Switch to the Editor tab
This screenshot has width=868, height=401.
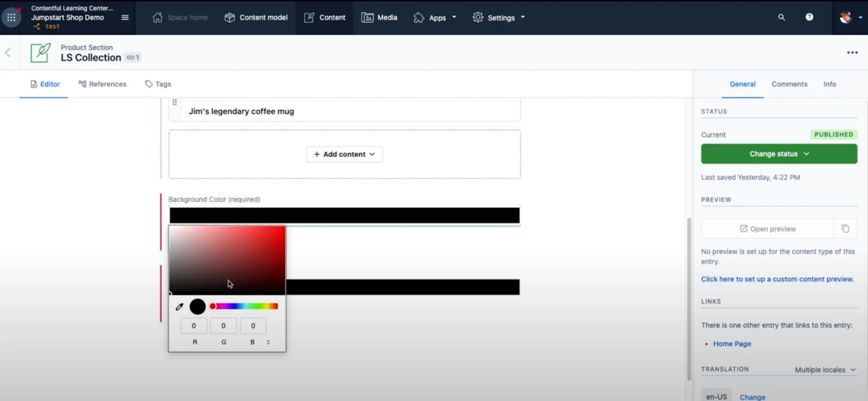(x=45, y=84)
